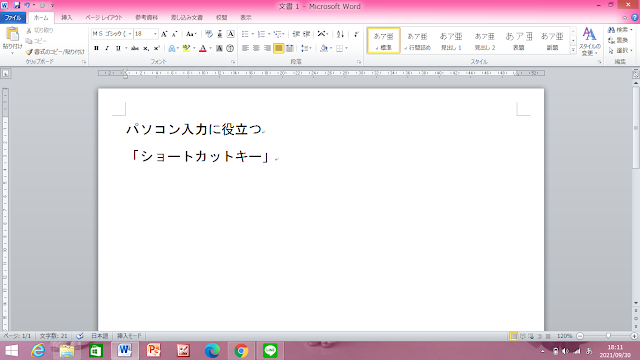Toggle strikethrough text formatting
This screenshot has width=640, height=360.
[135, 48]
